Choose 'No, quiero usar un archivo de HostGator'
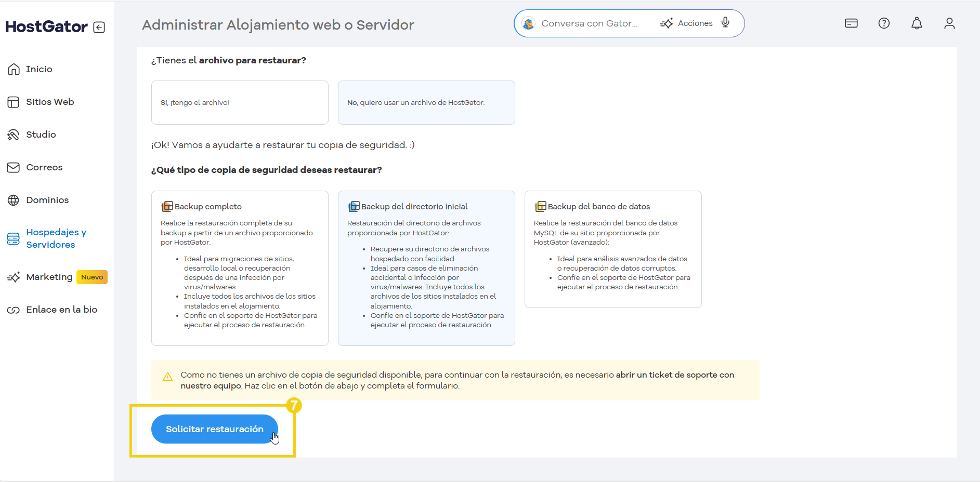Screen dimensions: 980x482 (426, 102)
